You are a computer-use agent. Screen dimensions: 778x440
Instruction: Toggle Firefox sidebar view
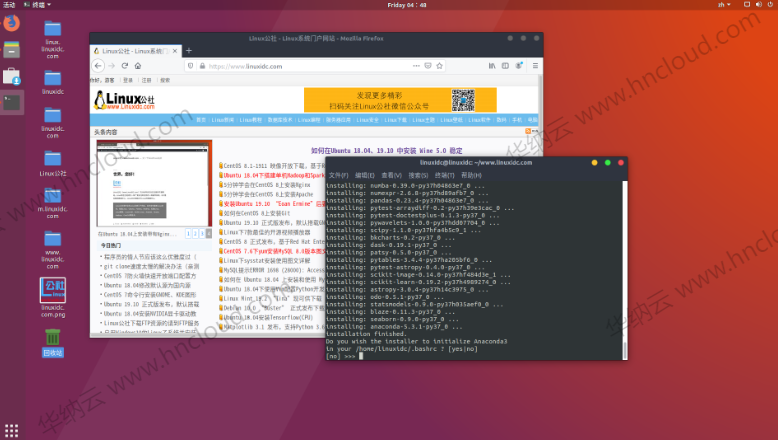[505, 66]
